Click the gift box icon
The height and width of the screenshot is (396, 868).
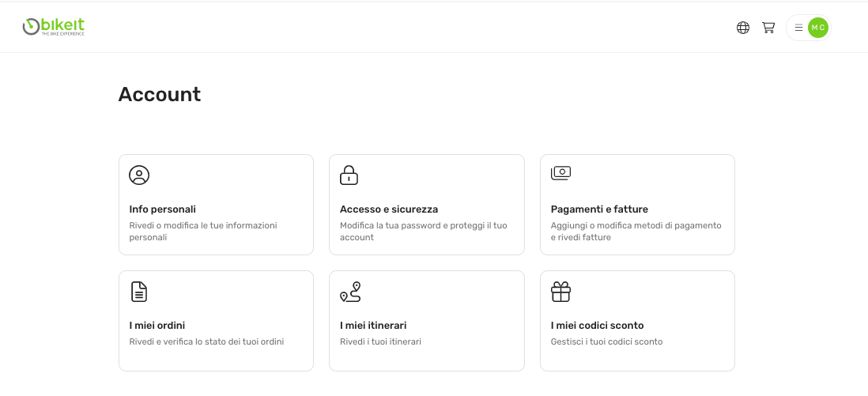pyautogui.click(x=560, y=292)
